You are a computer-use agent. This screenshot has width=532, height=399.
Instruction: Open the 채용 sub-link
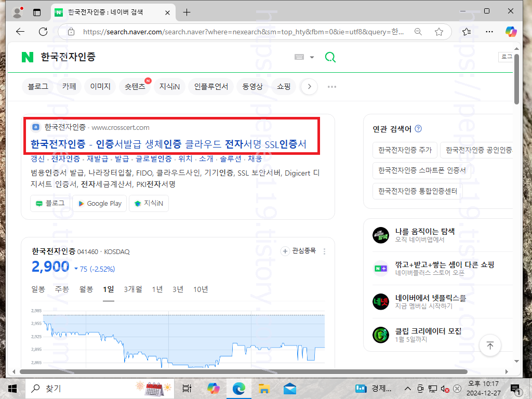click(255, 158)
